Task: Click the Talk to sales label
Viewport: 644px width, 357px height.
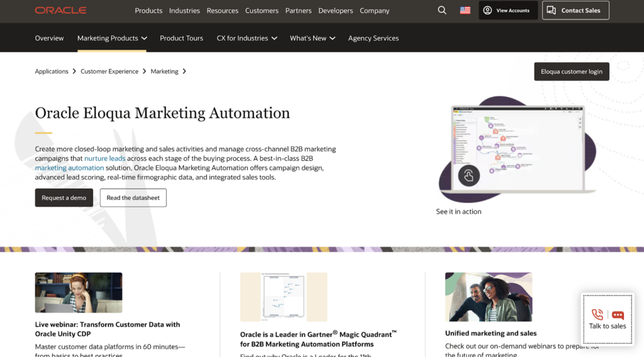Action: (608, 326)
